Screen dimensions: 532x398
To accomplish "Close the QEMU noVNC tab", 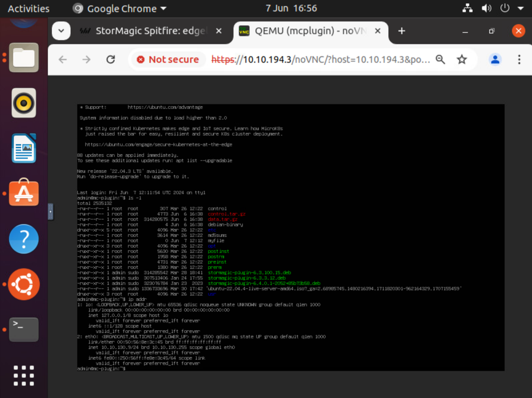I will (378, 31).
